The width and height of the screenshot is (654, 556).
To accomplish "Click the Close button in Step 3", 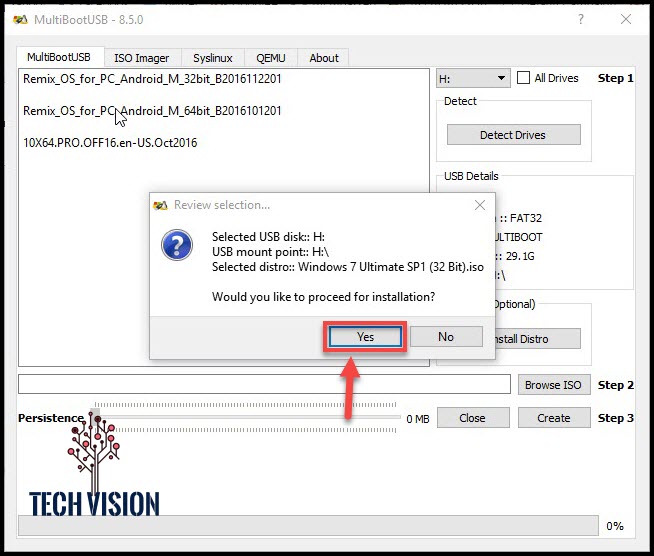I will coord(473,418).
